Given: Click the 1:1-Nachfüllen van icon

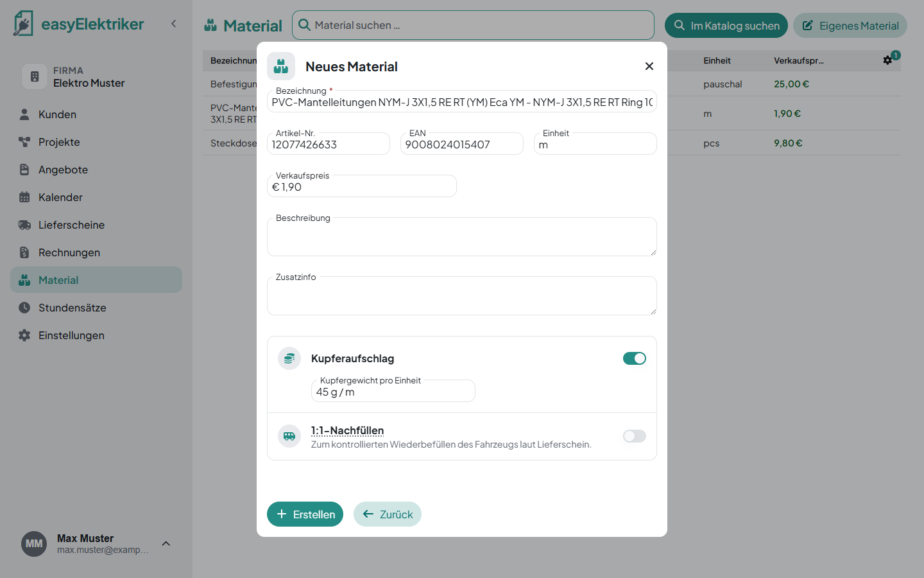Looking at the screenshot, I should (x=289, y=436).
